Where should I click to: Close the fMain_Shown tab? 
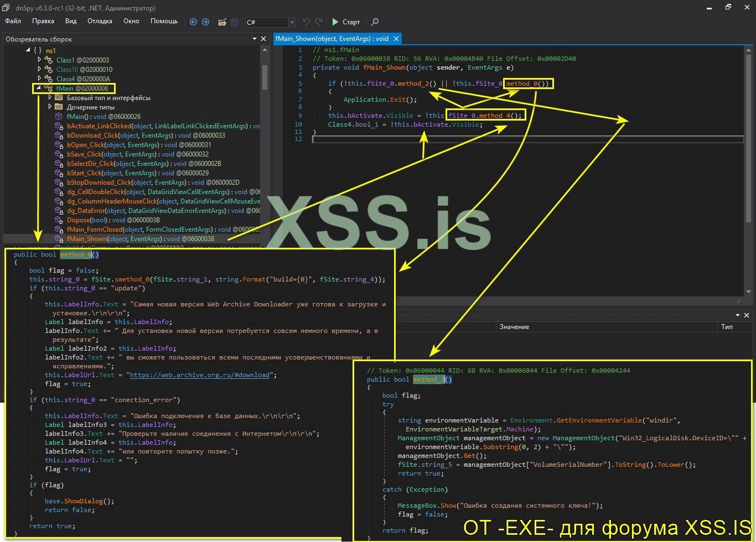pyautogui.click(x=396, y=39)
